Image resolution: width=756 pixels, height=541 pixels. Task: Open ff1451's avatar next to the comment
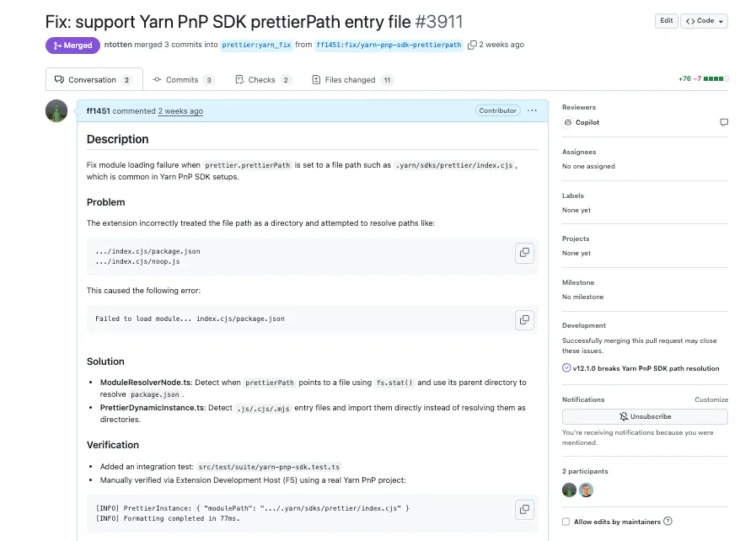[56, 111]
